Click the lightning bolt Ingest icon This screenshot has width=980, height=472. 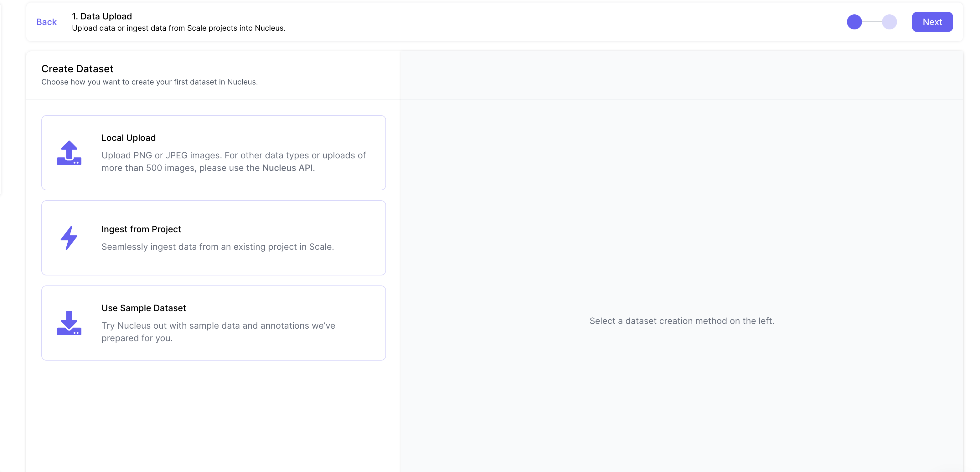(69, 238)
